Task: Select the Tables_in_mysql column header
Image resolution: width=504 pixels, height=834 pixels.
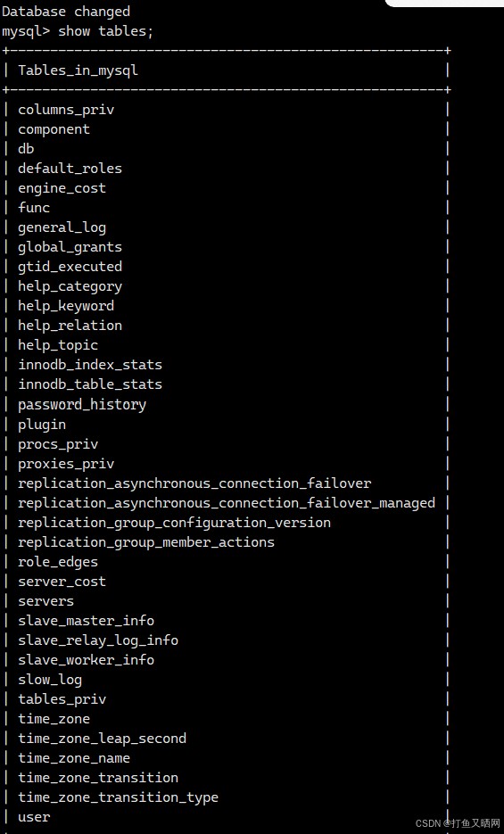Action: click(78, 70)
